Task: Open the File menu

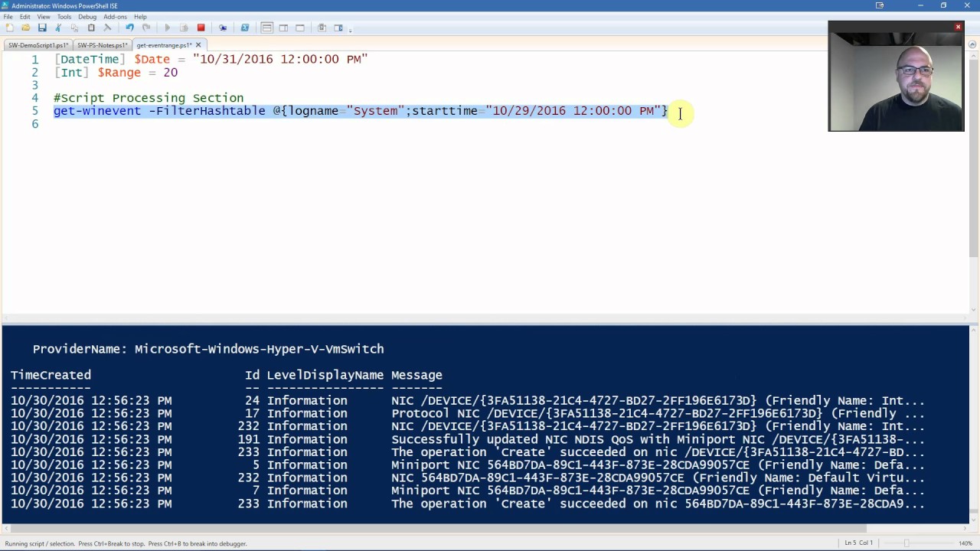Action: (8, 16)
